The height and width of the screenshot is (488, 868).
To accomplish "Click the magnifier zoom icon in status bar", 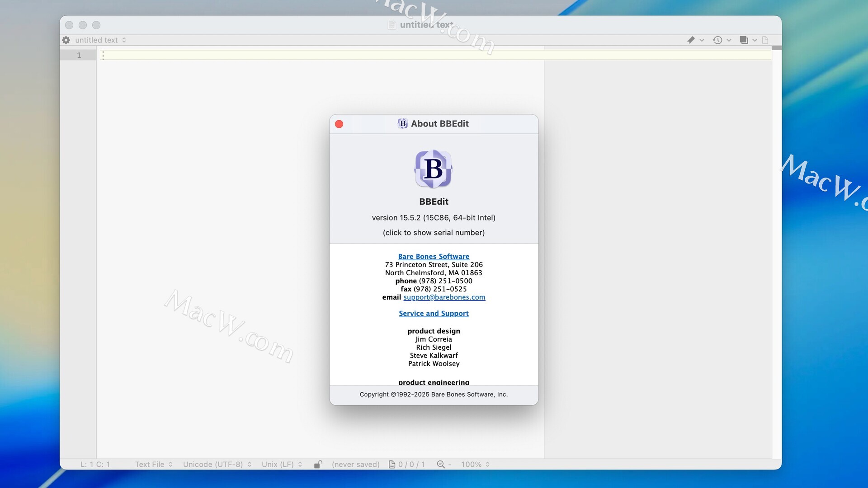I will click(x=441, y=464).
